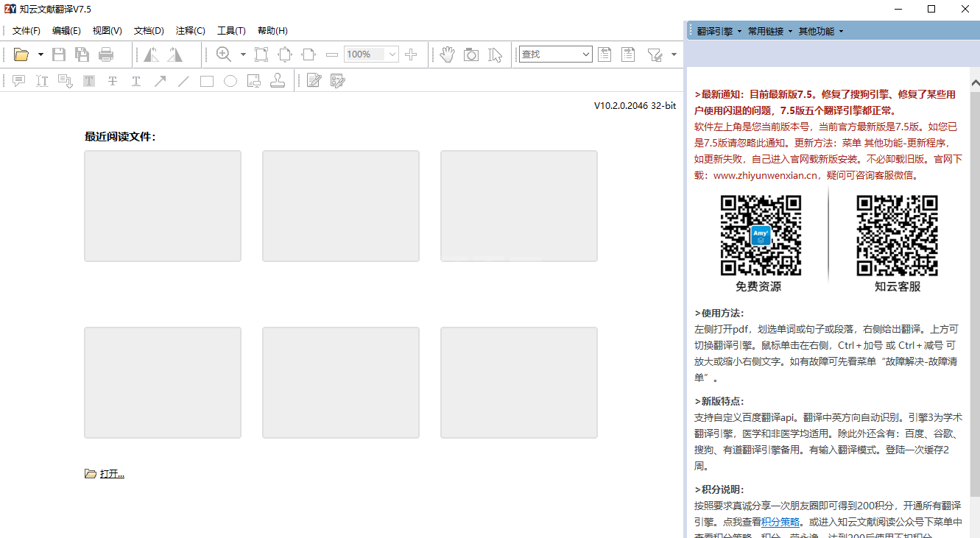Click the zoom in plus button
Image resolution: width=980 pixels, height=538 pixels.
tap(411, 54)
